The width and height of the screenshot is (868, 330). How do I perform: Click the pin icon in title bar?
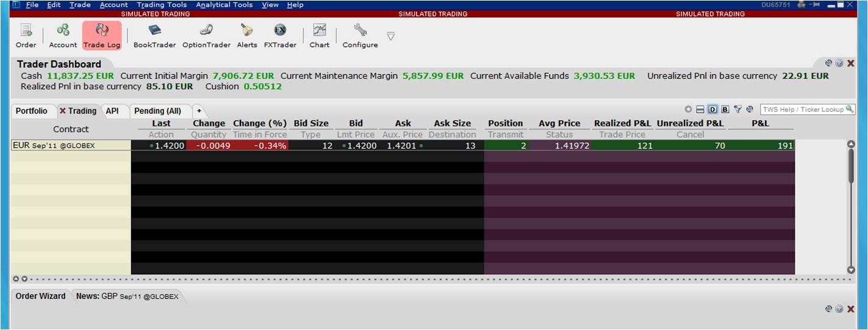814,4
